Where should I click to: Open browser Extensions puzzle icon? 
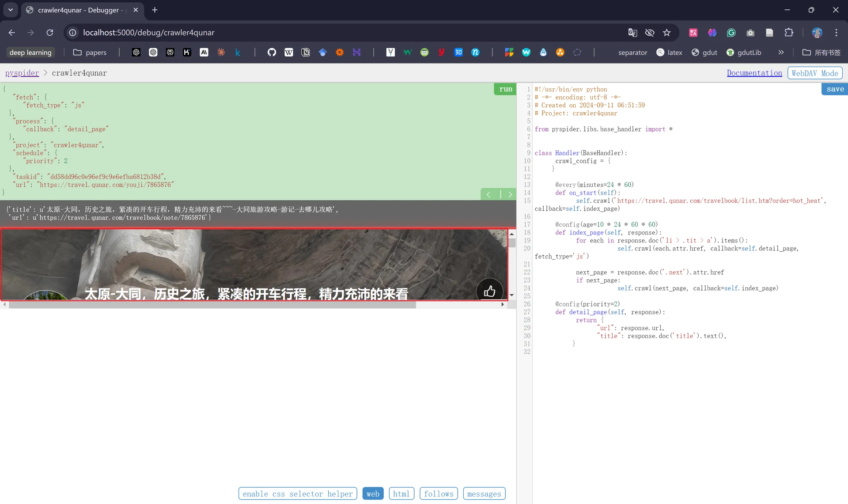tap(789, 33)
